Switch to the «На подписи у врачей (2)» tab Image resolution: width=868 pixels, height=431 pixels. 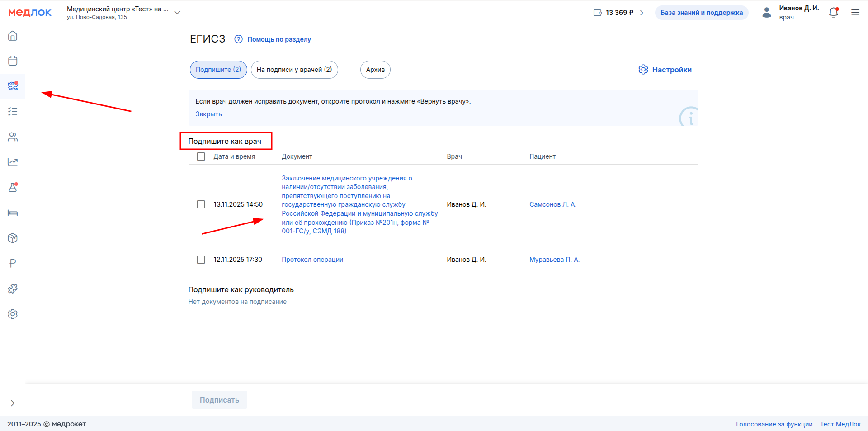[294, 70]
